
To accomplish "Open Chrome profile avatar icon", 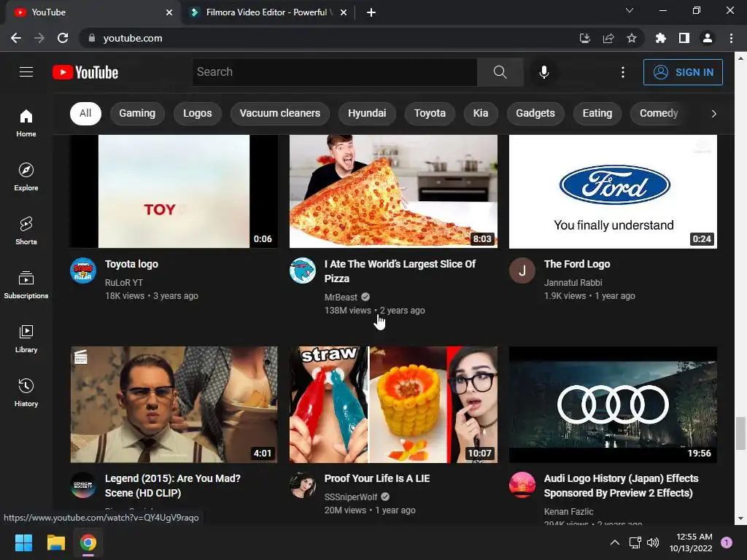I will tap(708, 38).
